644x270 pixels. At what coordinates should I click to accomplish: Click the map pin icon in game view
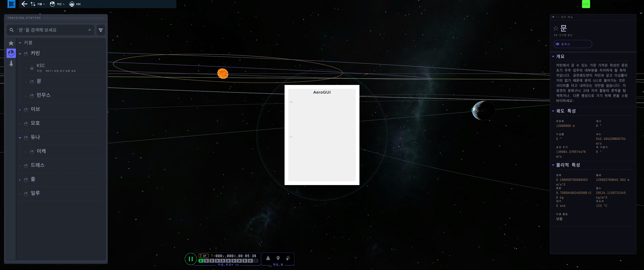pos(278,258)
